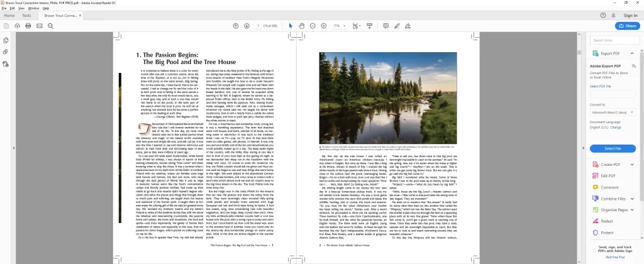Click the blue Select File button
Viewport: 644px width, 264px height.
[613, 148]
